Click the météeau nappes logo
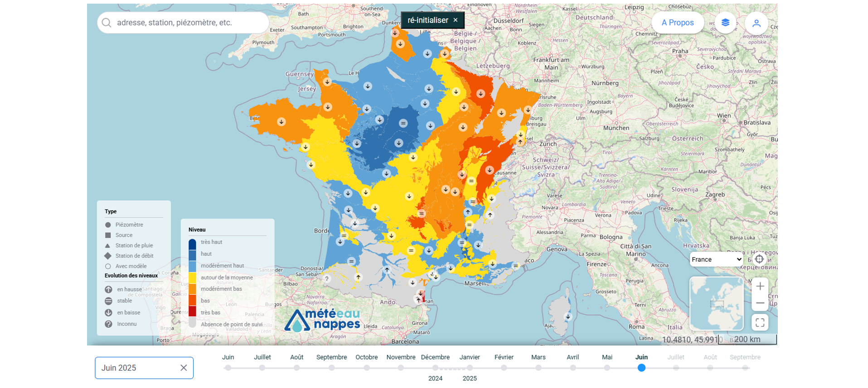This screenshot has width=868, height=388. pos(322,320)
